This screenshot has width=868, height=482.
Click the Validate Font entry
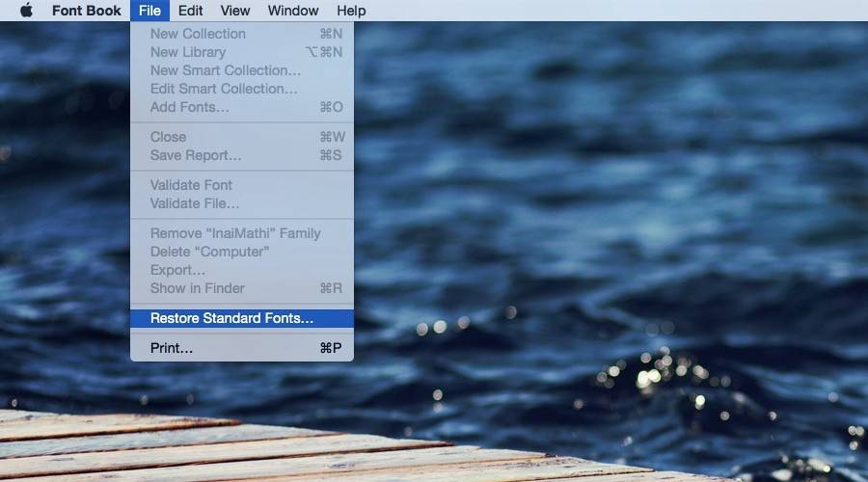(x=242, y=185)
